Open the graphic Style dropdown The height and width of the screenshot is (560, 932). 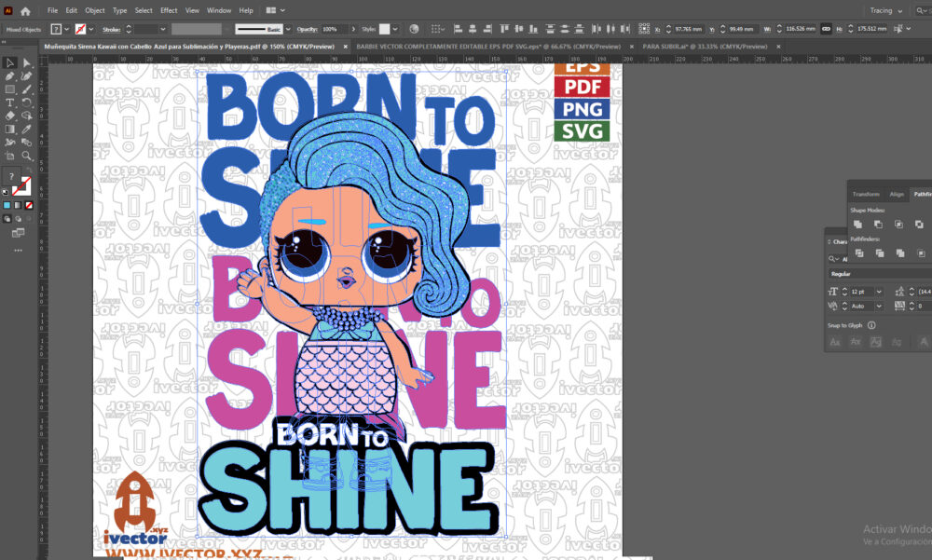click(394, 29)
